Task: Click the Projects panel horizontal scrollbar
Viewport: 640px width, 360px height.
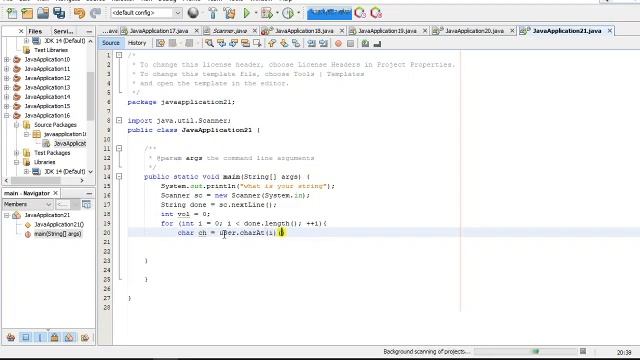Action: [36, 180]
